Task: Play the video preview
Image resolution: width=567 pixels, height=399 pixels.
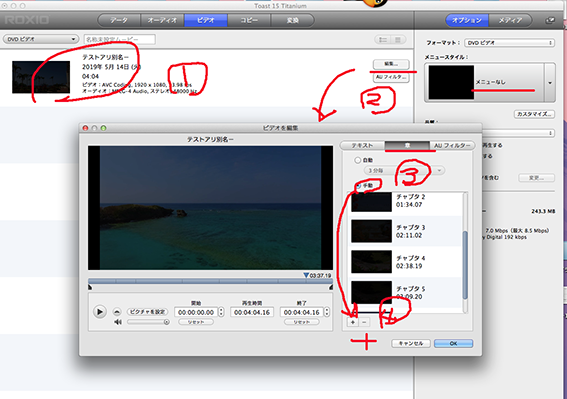Action: click(99, 311)
